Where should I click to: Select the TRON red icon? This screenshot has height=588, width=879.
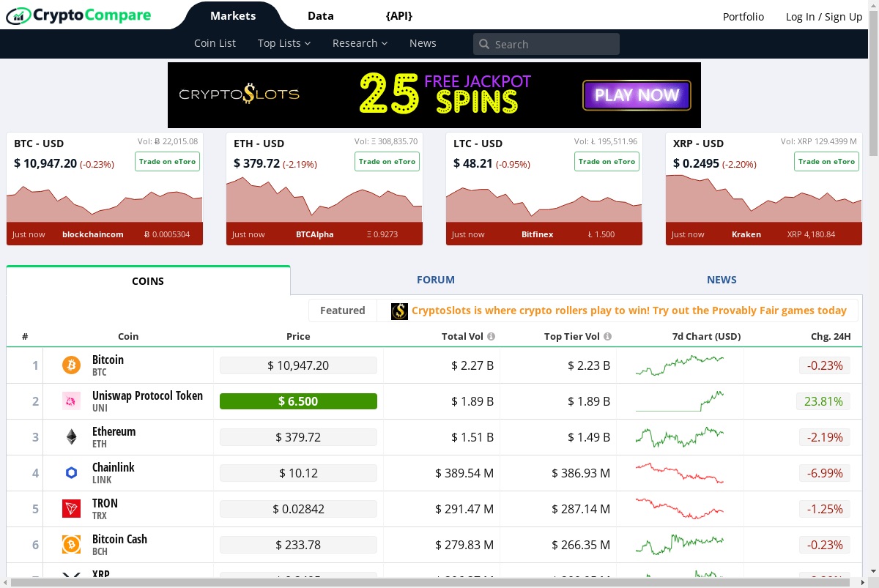71,508
